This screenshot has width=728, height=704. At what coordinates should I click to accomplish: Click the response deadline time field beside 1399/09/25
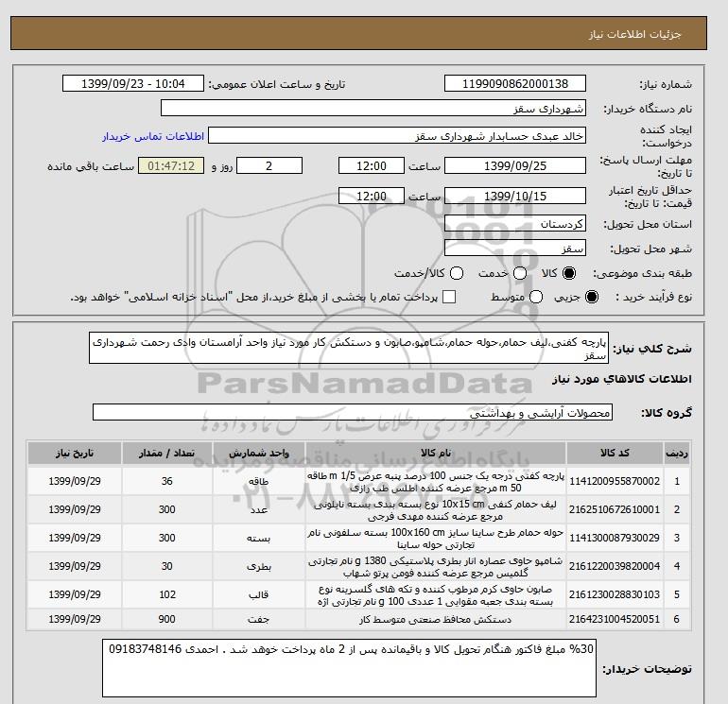click(x=371, y=165)
